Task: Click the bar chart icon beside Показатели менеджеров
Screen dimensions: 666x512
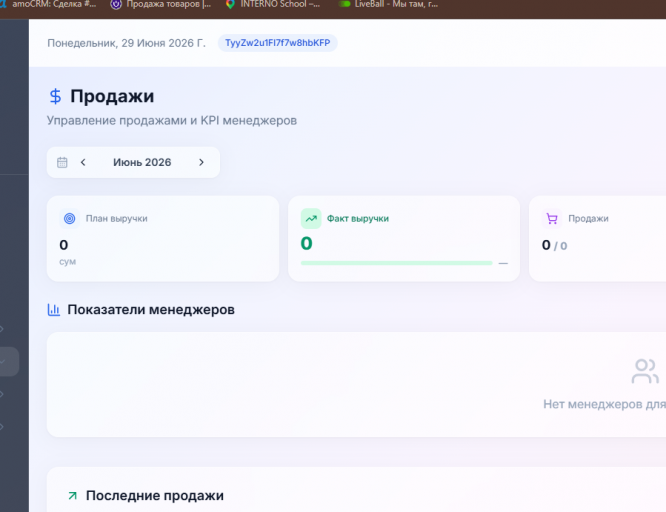Action: pyautogui.click(x=54, y=310)
